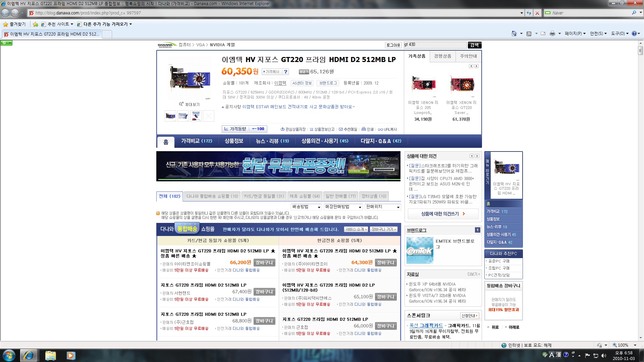Open media player taskbar icon
This screenshot has width=644, height=362.
71,355
